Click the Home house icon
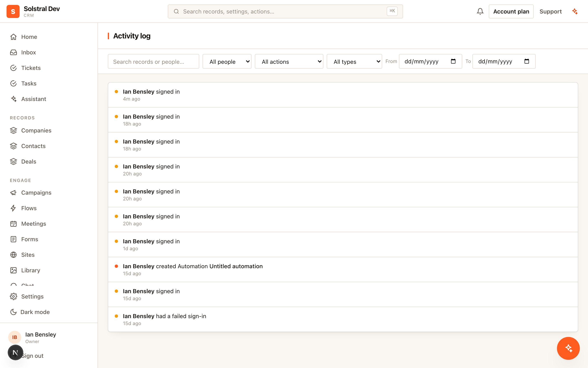The image size is (588, 368). pyautogui.click(x=14, y=37)
